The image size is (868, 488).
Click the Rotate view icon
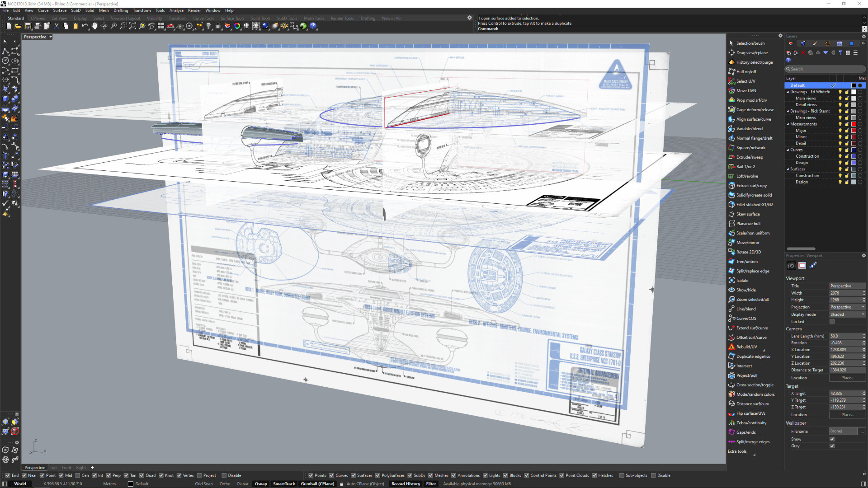click(x=104, y=26)
